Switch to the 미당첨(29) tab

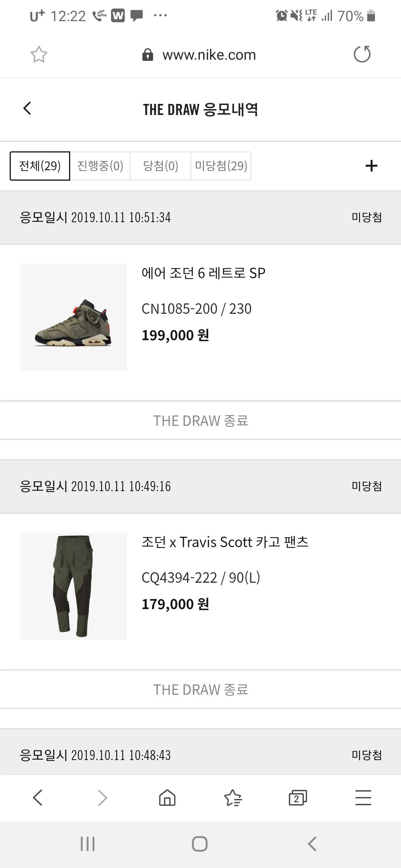[x=221, y=166]
